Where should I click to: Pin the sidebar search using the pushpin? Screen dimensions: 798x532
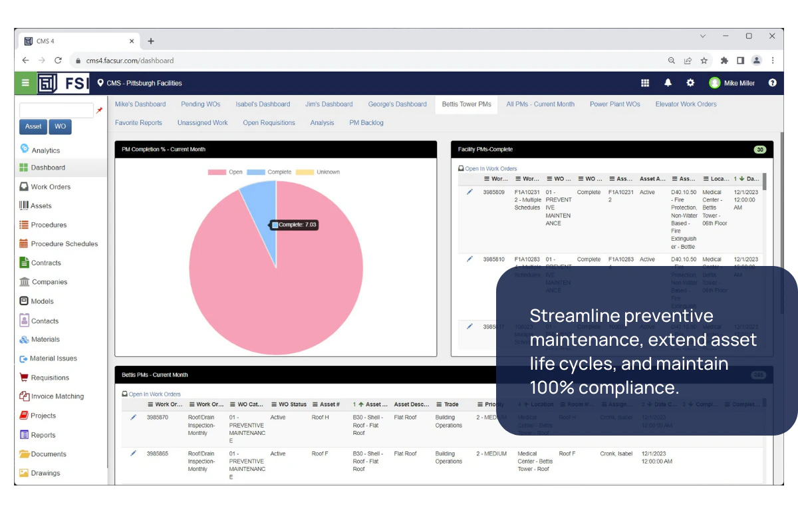(x=100, y=110)
